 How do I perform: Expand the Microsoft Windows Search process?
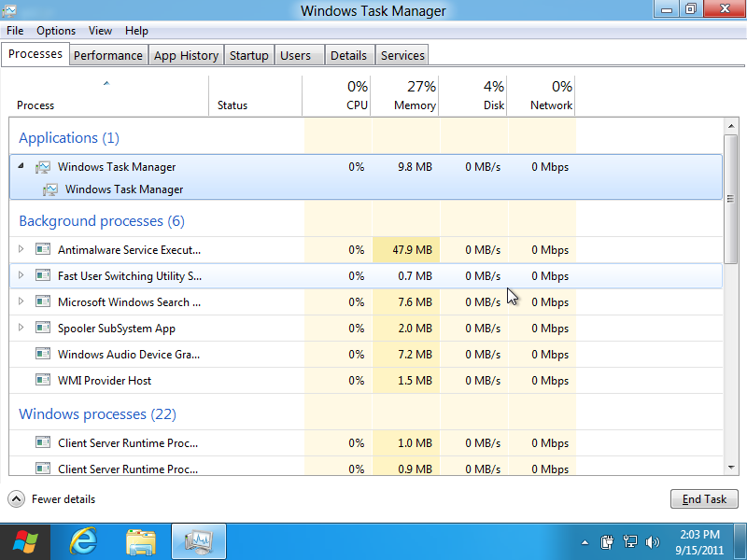click(x=21, y=302)
